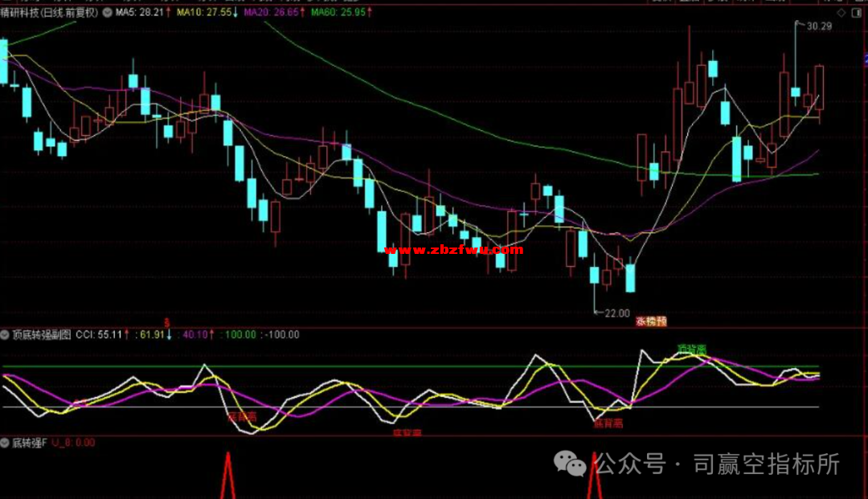The image size is (868, 499).
Task: Click the leftmost red 底背离 label
Action: click(243, 416)
